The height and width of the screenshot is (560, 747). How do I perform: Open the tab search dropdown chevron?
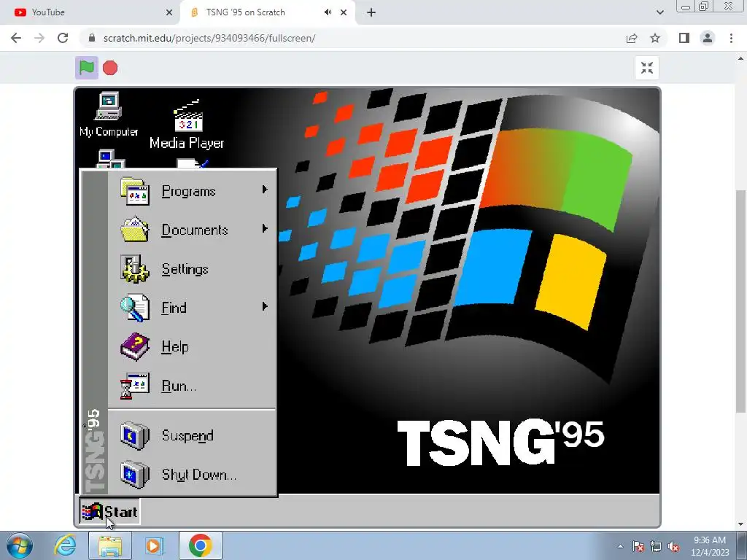click(x=659, y=12)
